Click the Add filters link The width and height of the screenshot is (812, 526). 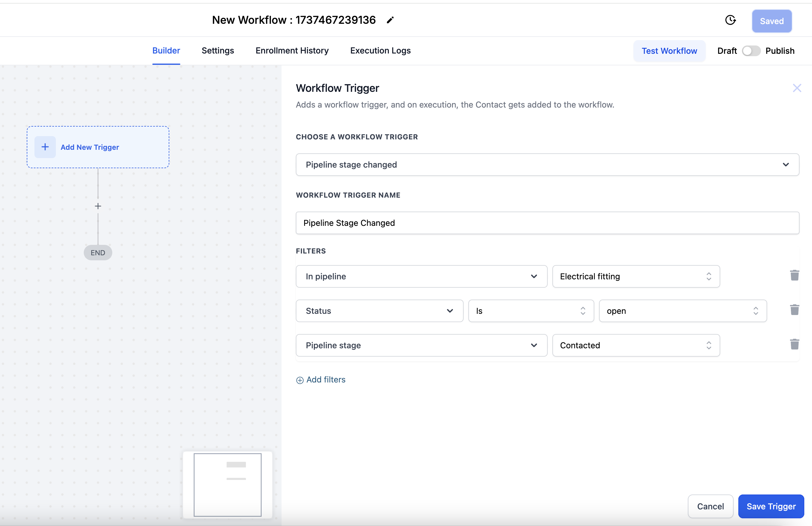click(x=321, y=379)
